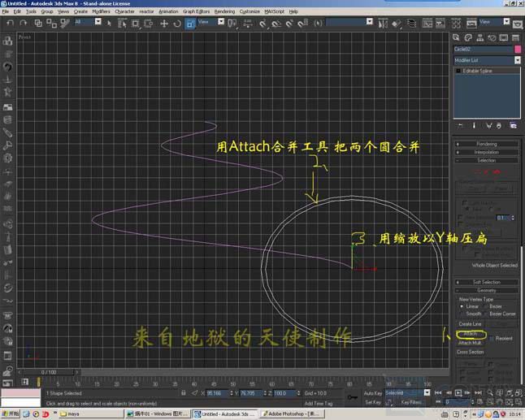Open the Layer Manager icon

tap(411, 23)
